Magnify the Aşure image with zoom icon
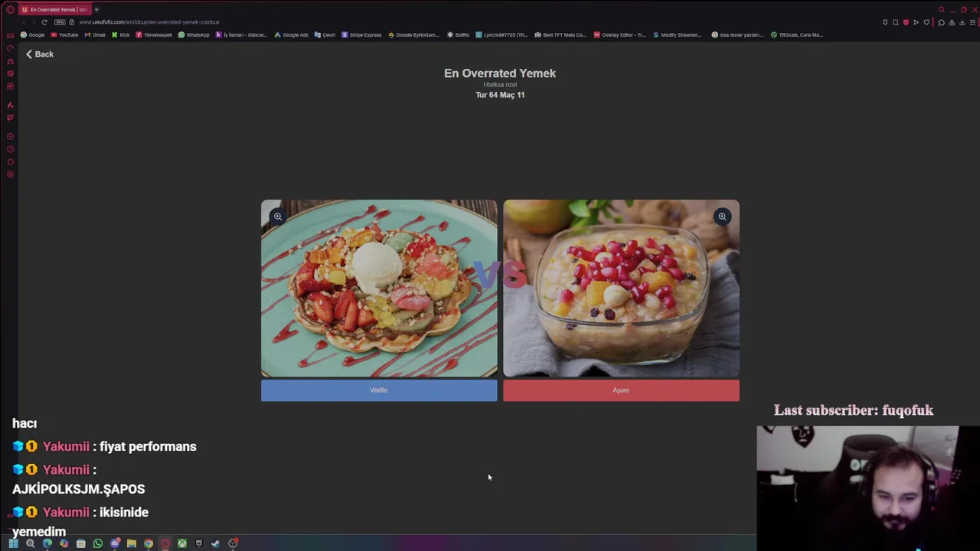Screen dimensions: 980x551 click(722, 217)
